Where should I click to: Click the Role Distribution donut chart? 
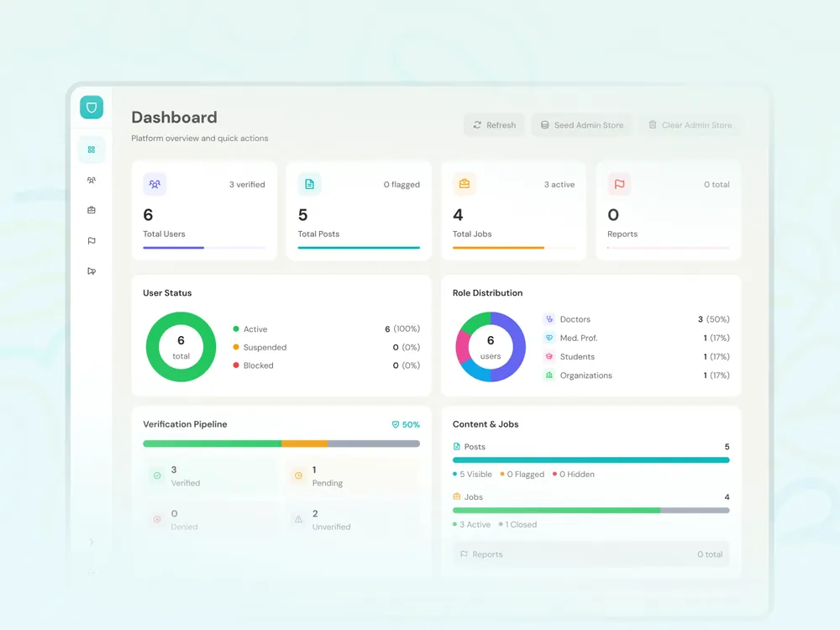click(491, 347)
